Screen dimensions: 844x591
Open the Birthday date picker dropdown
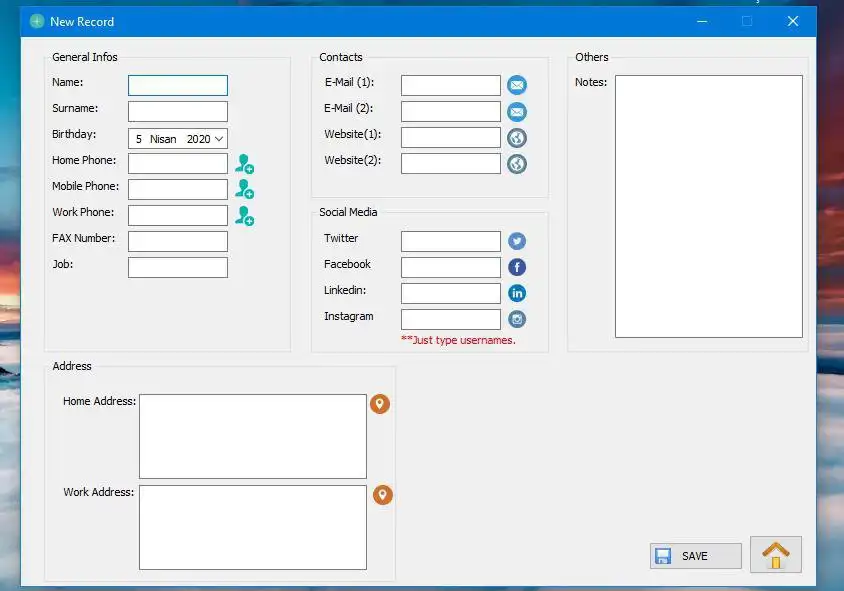219,139
